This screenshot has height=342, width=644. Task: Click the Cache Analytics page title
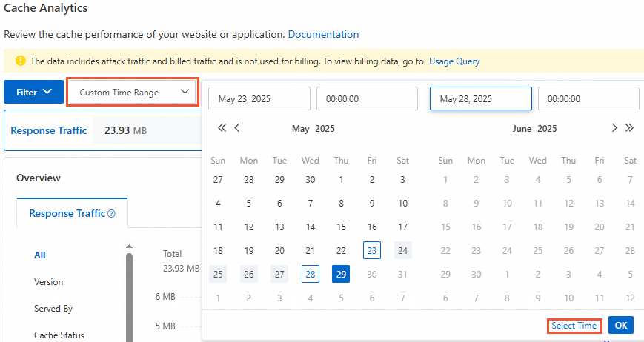pyautogui.click(x=46, y=8)
